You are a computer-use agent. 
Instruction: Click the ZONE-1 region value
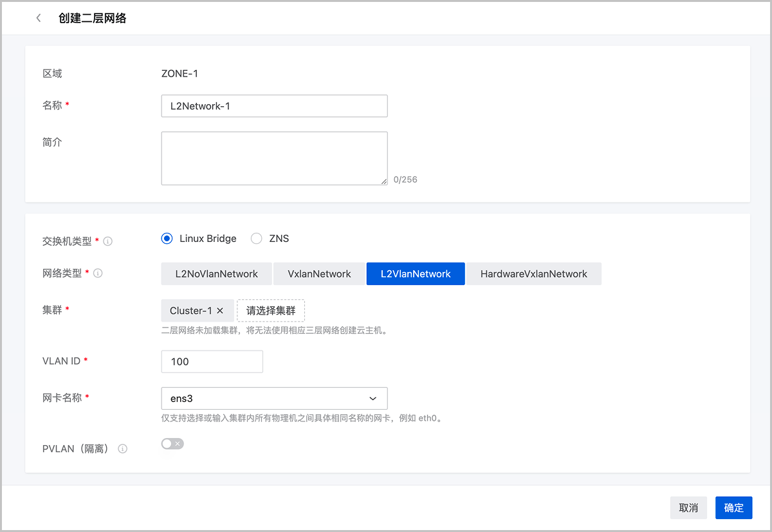point(179,73)
